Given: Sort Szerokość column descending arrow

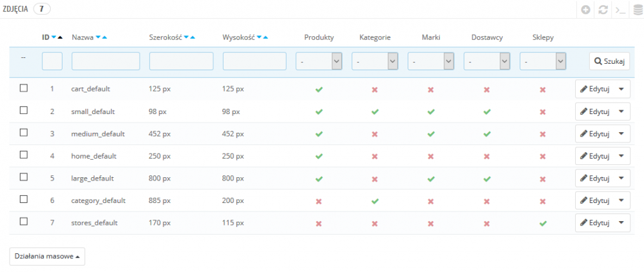Looking at the screenshot, I should click(186, 37).
